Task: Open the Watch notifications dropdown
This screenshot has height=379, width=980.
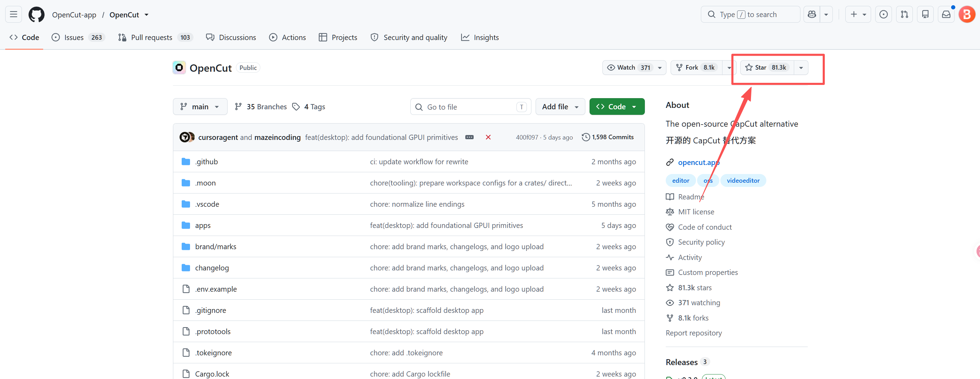Action: click(634, 68)
